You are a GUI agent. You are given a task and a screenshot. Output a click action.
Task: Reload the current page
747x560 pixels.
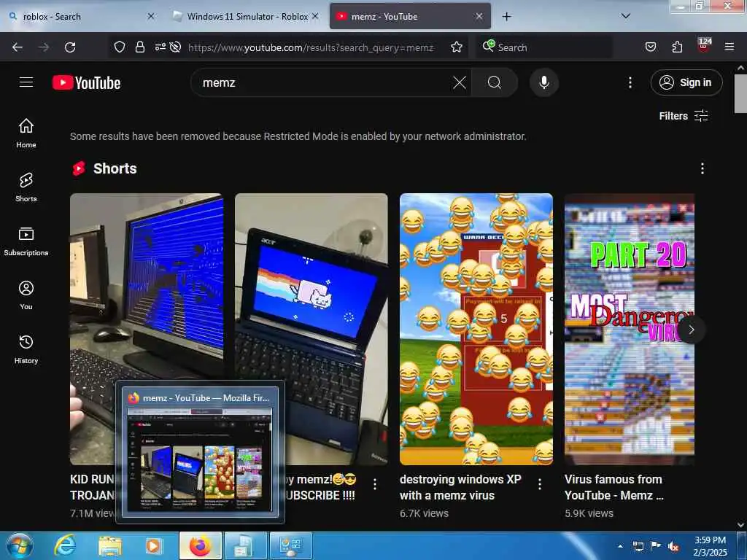tap(70, 47)
